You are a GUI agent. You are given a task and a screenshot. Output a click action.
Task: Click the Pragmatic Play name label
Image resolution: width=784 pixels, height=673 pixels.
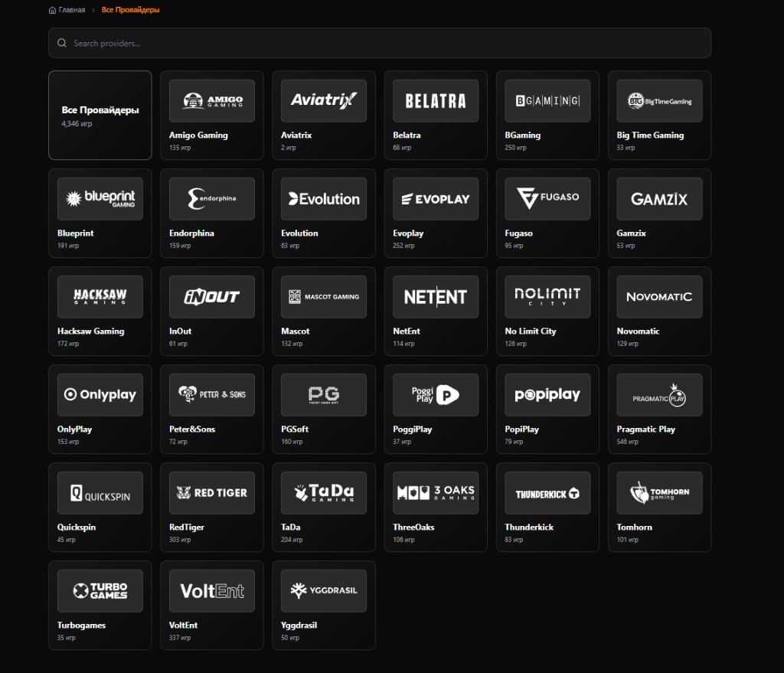646,429
